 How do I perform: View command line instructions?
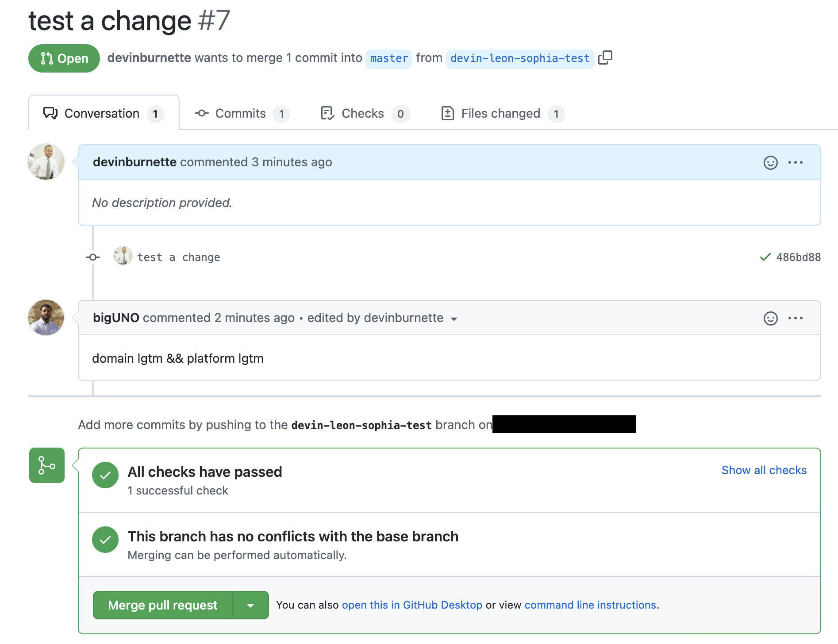coord(590,605)
